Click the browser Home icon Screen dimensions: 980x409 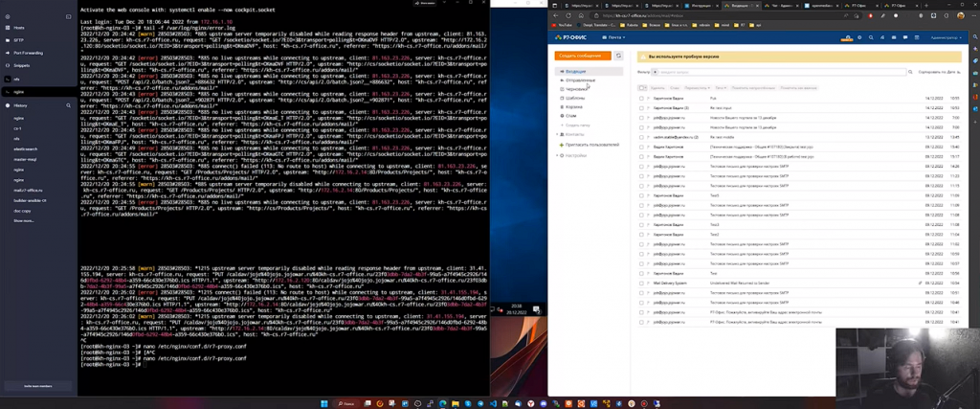pos(581,15)
